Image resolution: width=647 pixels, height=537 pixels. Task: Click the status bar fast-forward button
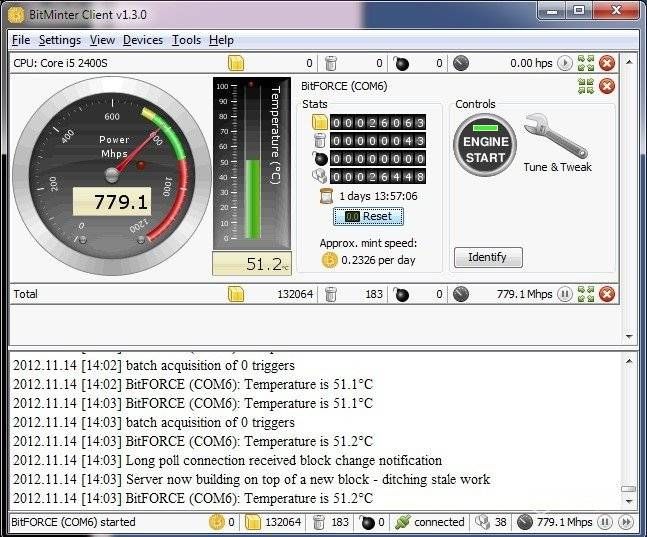pos(626,522)
